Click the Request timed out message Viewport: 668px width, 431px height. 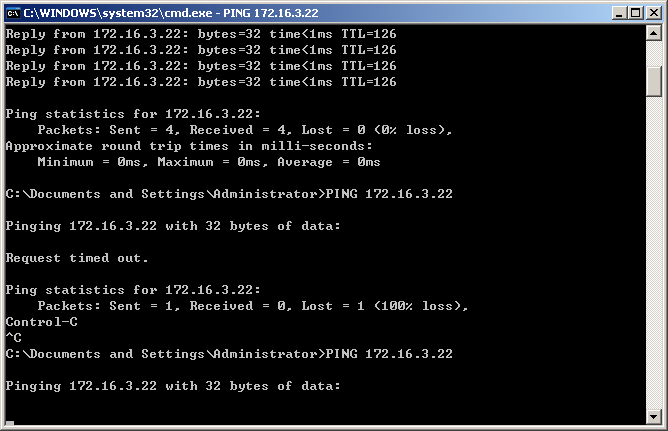(x=77, y=258)
